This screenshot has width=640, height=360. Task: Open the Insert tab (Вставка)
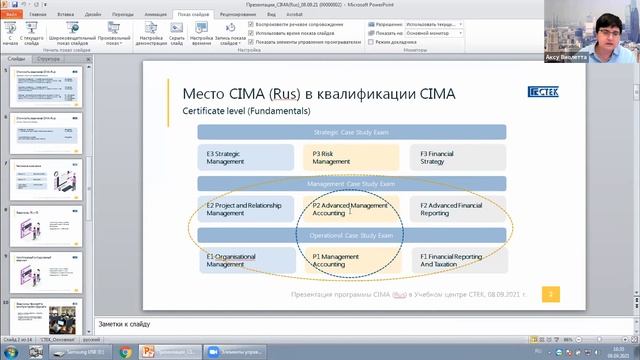click(65, 14)
